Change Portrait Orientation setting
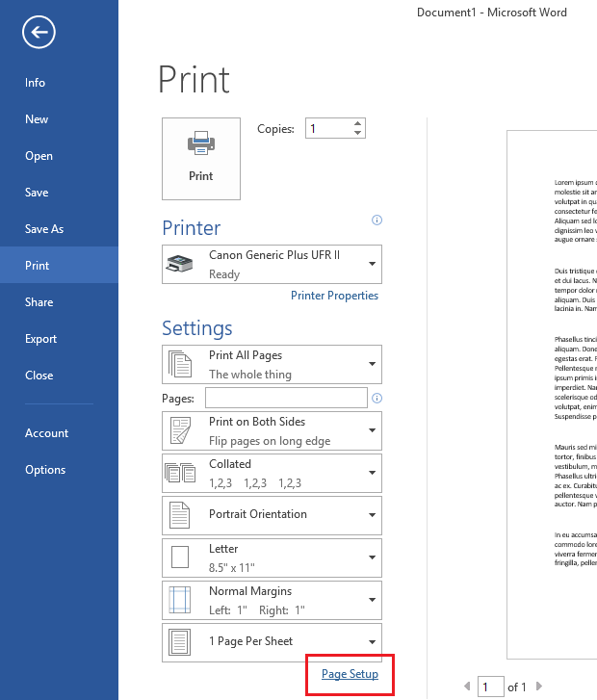The width and height of the screenshot is (597, 700). [x=272, y=515]
